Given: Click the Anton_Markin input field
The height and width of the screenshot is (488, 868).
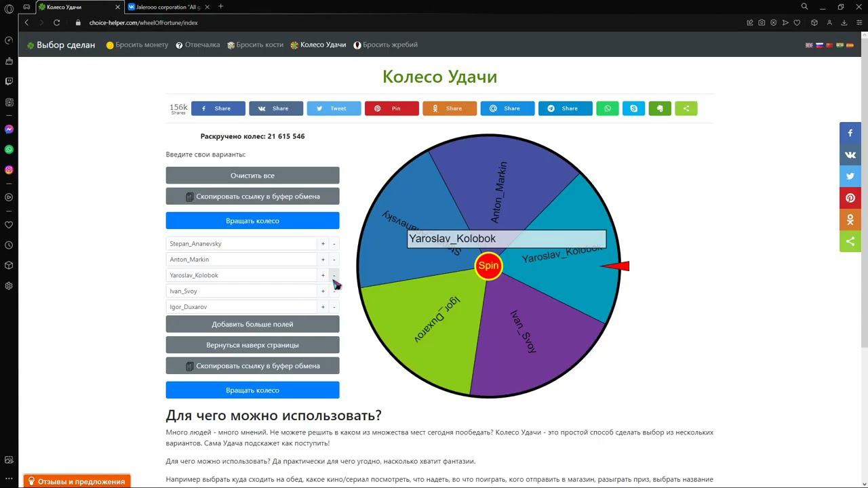Looking at the screenshot, I should point(241,260).
